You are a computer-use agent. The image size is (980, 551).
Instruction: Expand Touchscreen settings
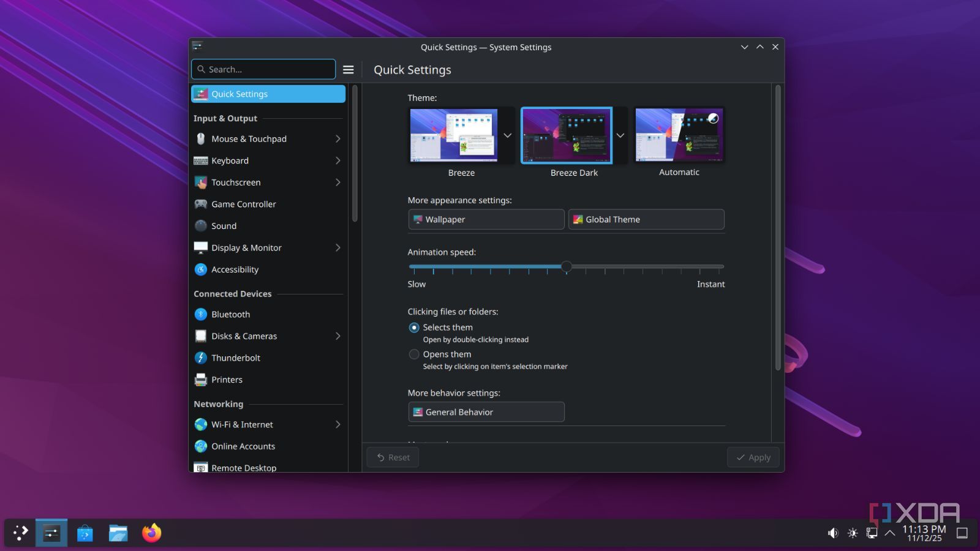[337, 182]
